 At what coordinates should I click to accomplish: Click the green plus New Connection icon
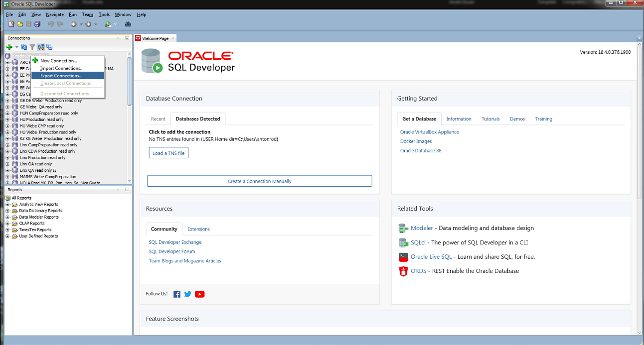pos(9,47)
